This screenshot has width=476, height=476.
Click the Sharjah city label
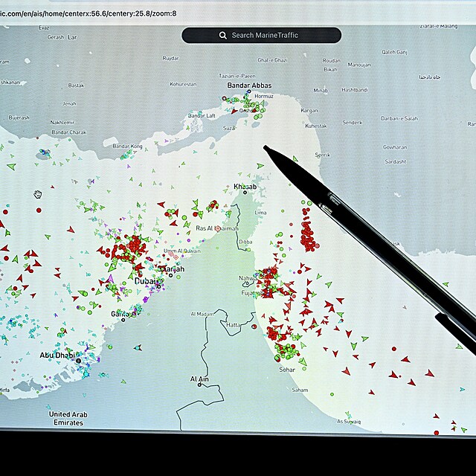click(x=171, y=268)
